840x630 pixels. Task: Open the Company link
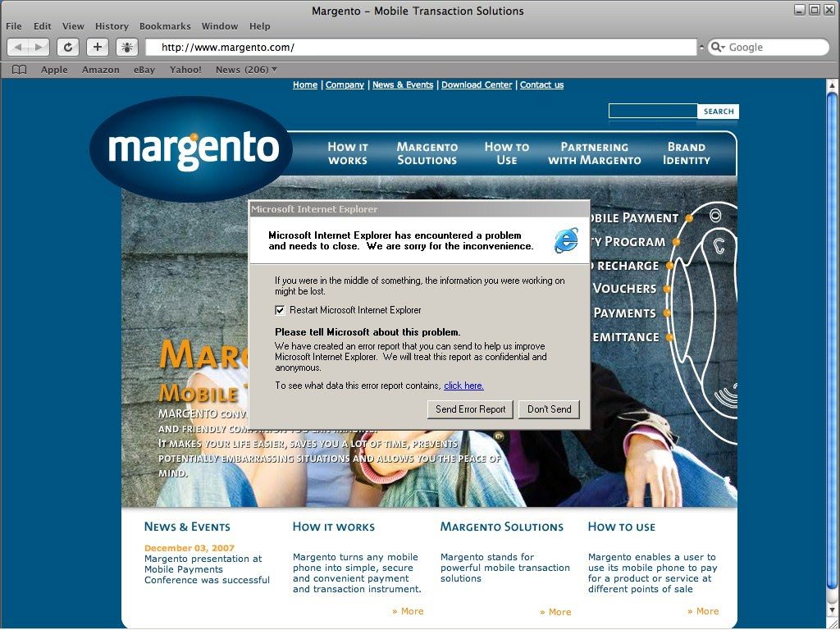tap(345, 84)
